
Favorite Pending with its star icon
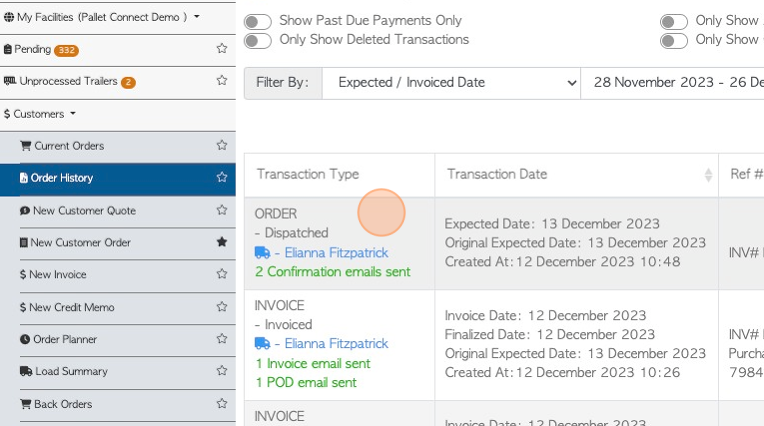point(222,48)
